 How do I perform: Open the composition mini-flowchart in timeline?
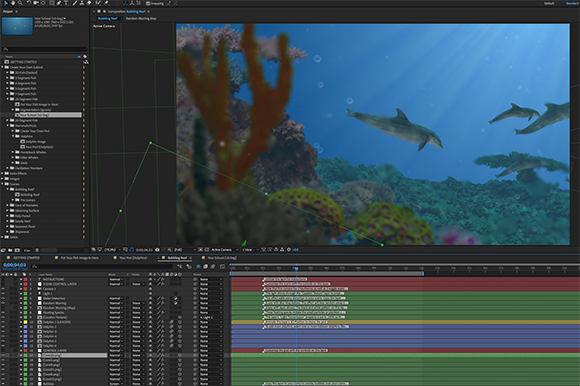click(179, 266)
